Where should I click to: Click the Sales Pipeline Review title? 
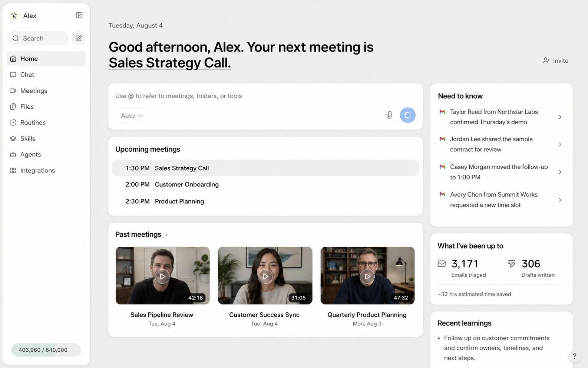[162, 315]
